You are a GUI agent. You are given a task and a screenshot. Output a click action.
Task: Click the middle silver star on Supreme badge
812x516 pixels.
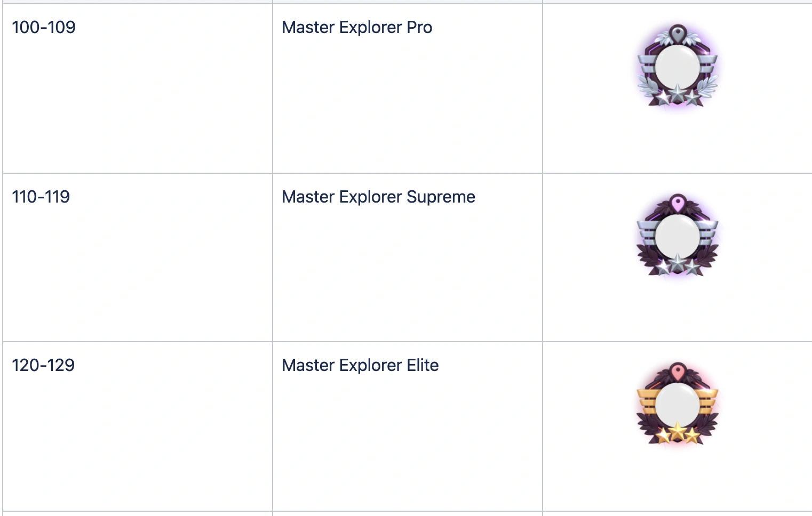point(678,263)
